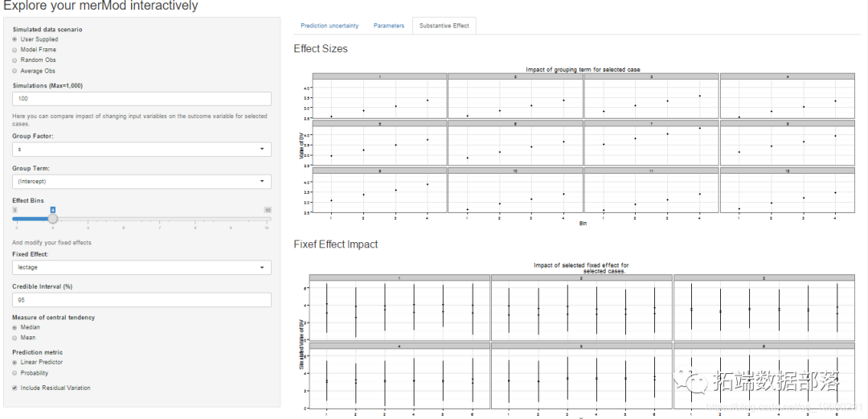Click 'Impact of grouping term for selected case' title

583,69
